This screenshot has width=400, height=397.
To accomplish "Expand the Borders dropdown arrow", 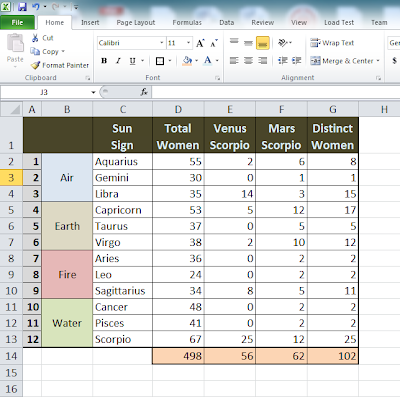I will 170,61.
